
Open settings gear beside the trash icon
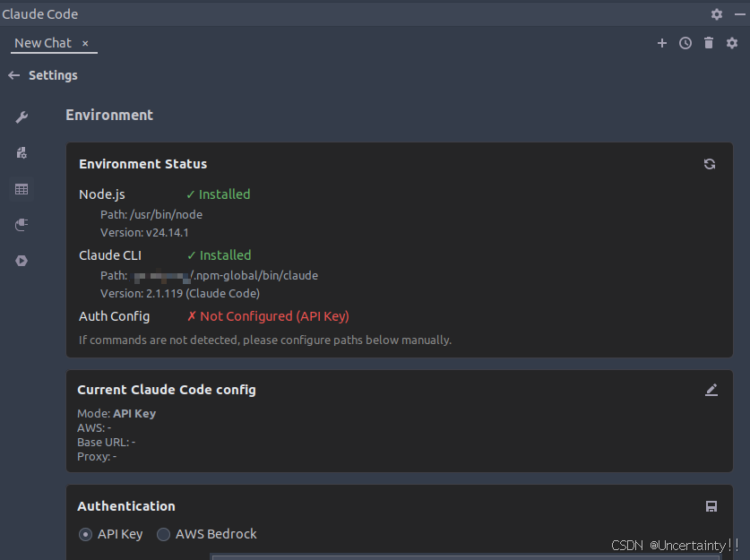pyautogui.click(x=732, y=43)
